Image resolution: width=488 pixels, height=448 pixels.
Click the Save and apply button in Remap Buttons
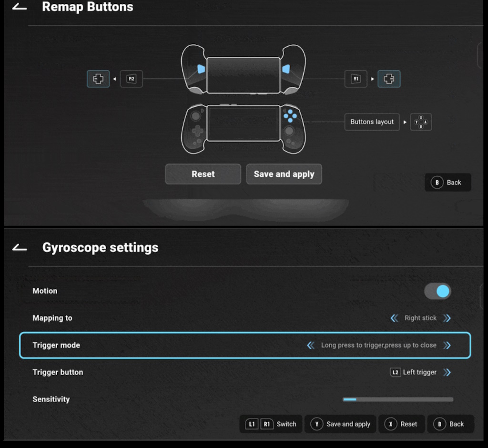tap(284, 174)
